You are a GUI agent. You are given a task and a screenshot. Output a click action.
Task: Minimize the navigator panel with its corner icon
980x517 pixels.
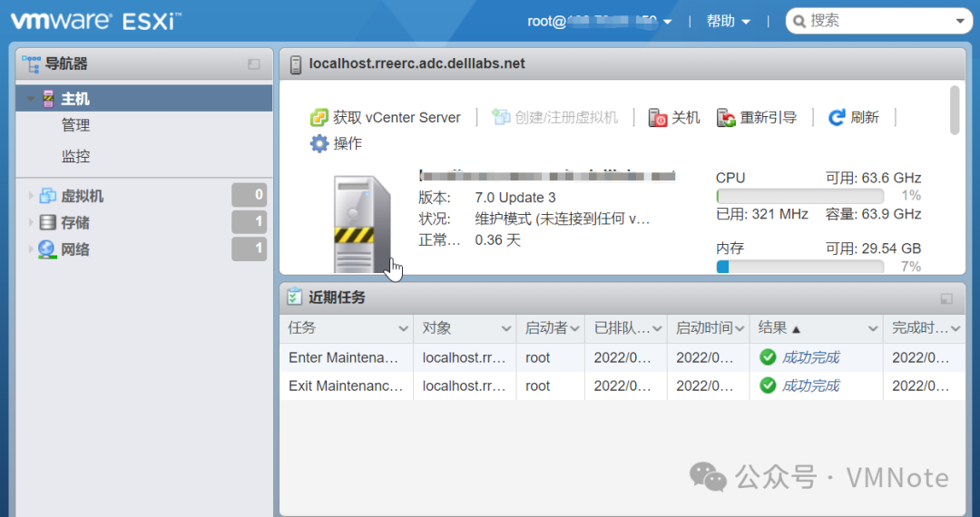(x=254, y=63)
